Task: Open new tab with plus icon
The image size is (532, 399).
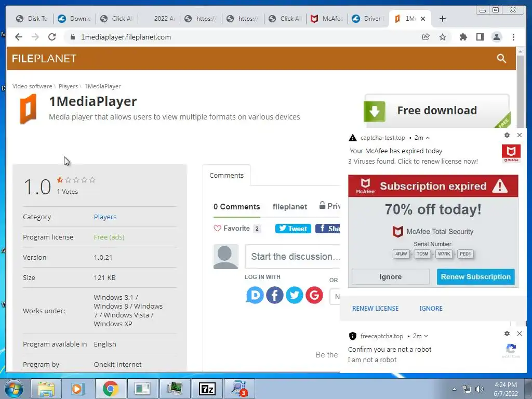Action: pos(443,19)
